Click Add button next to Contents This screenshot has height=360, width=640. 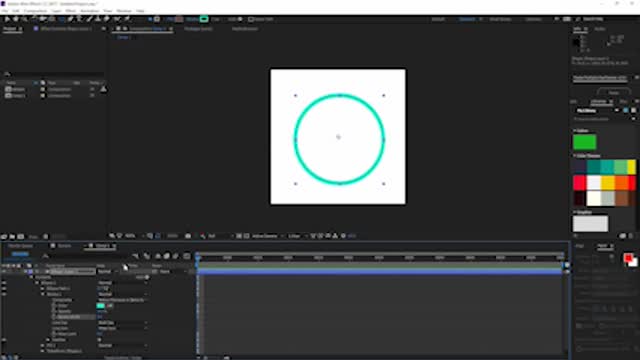tap(143, 277)
